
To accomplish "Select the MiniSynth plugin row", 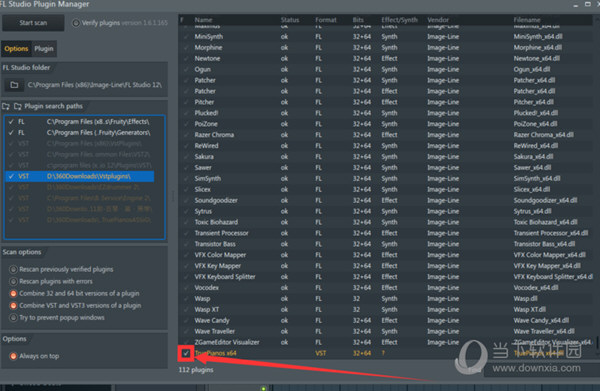I will tap(386, 37).
